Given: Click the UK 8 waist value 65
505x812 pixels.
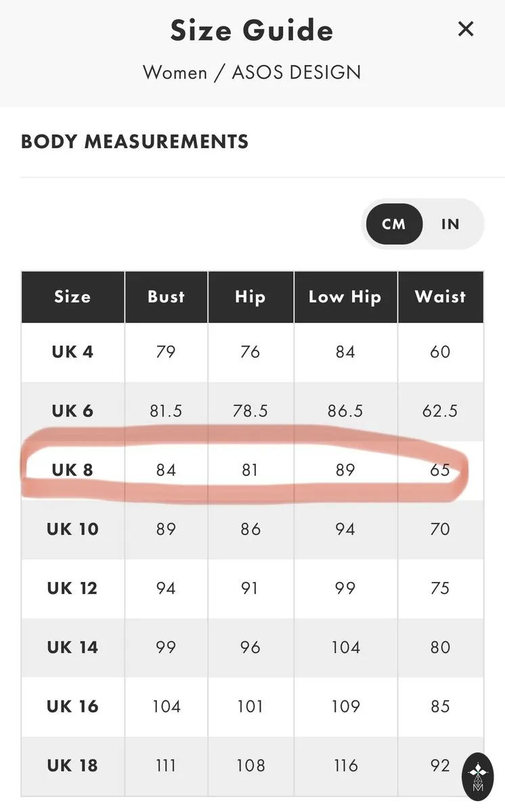Looking at the screenshot, I should click(440, 470).
